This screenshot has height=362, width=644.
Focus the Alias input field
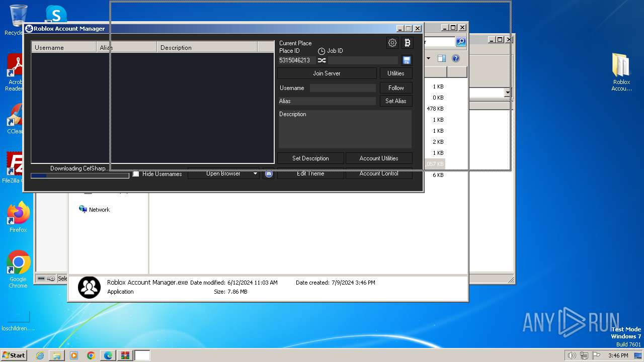327,101
